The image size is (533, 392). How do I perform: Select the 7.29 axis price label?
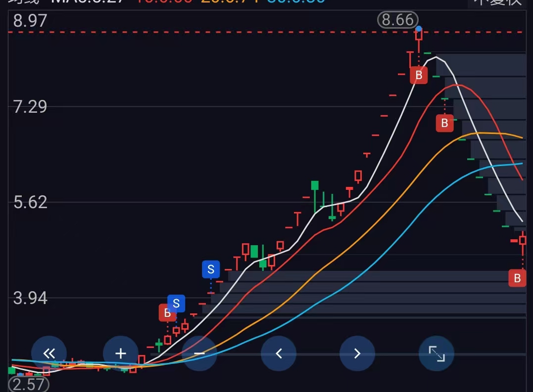click(30, 107)
